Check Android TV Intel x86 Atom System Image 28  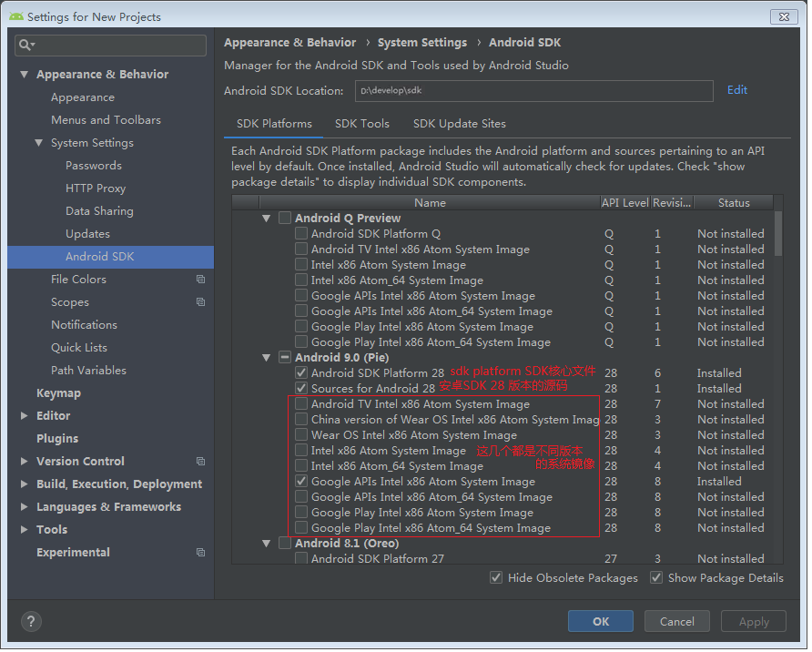tap(302, 405)
